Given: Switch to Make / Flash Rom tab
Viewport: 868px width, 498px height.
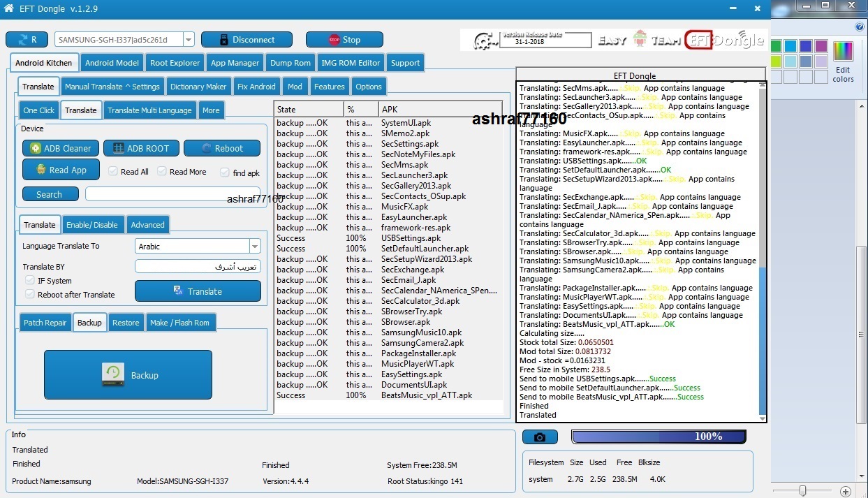Looking at the screenshot, I should [x=179, y=322].
